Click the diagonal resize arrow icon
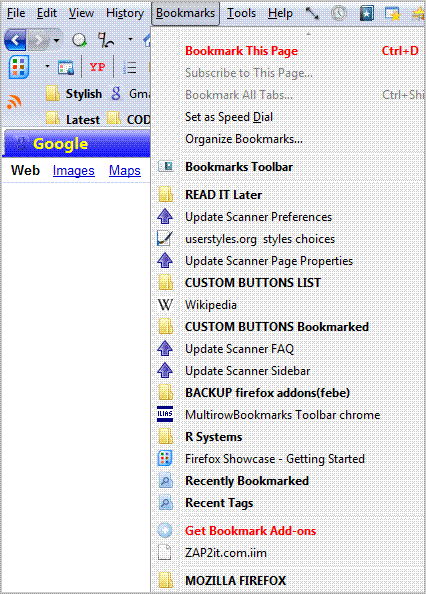 click(x=312, y=13)
